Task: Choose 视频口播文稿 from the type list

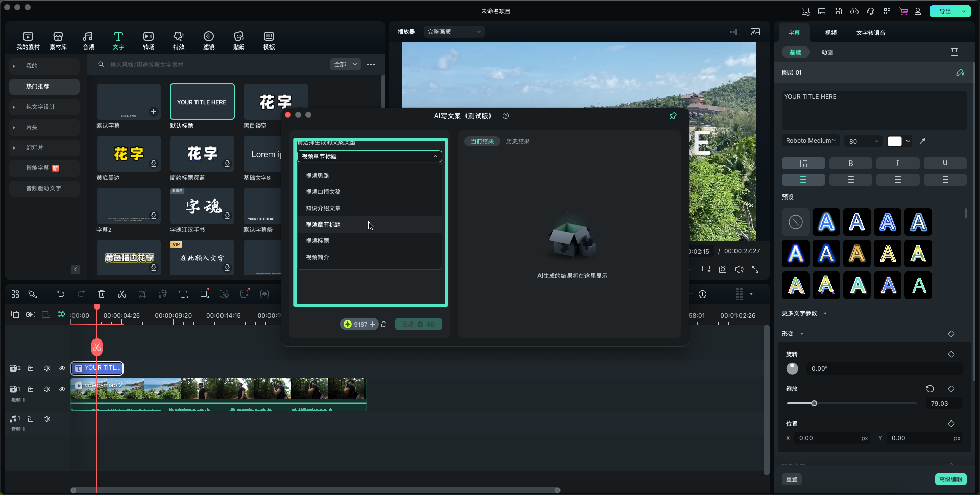Action: tap(370, 192)
